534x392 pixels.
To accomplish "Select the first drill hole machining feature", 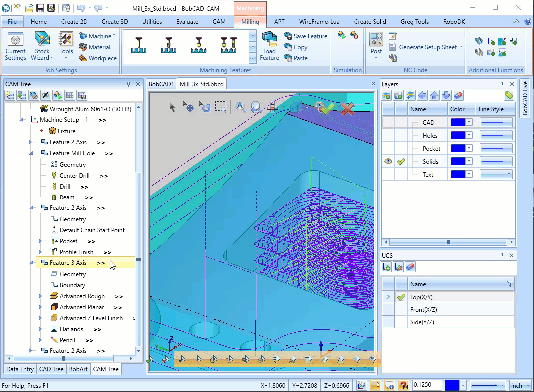I will tap(139, 45).
